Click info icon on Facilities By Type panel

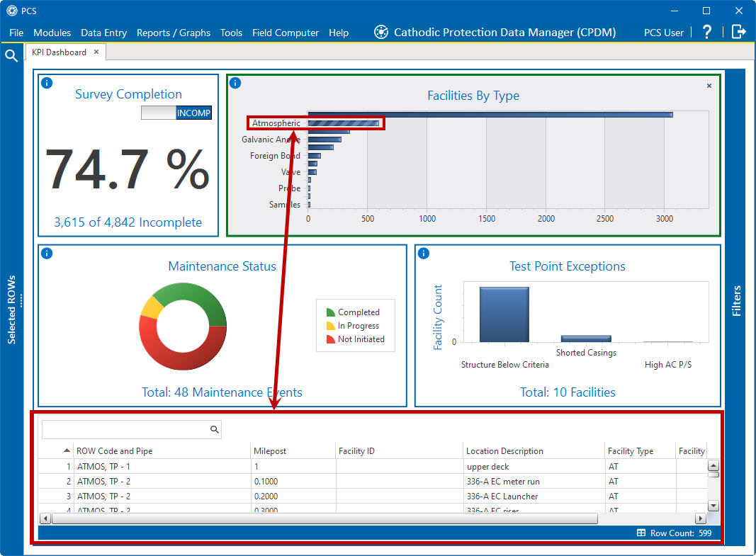[x=235, y=83]
